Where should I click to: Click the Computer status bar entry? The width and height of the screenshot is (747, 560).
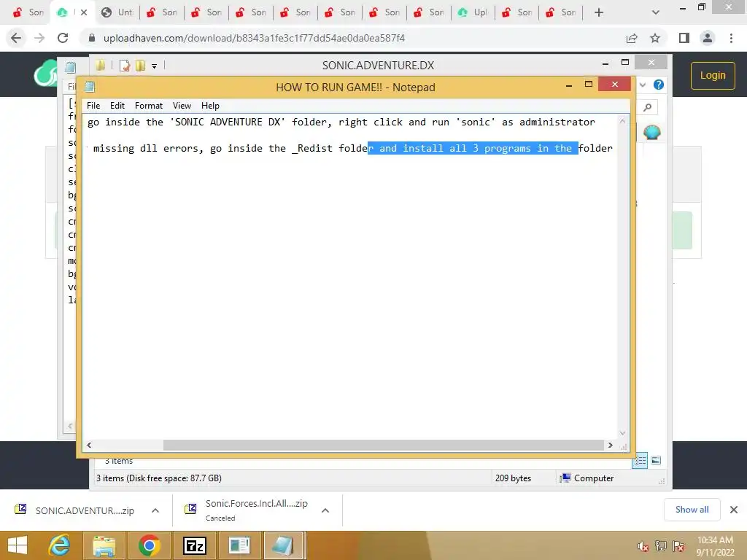click(x=587, y=478)
